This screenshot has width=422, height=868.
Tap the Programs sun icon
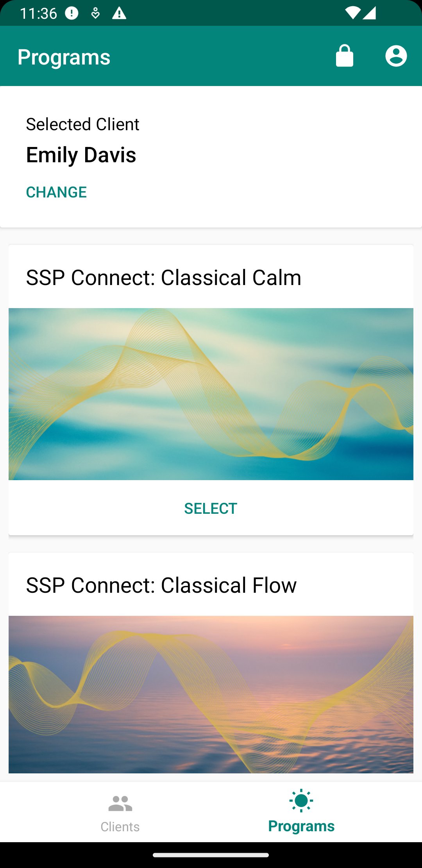click(x=301, y=800)
